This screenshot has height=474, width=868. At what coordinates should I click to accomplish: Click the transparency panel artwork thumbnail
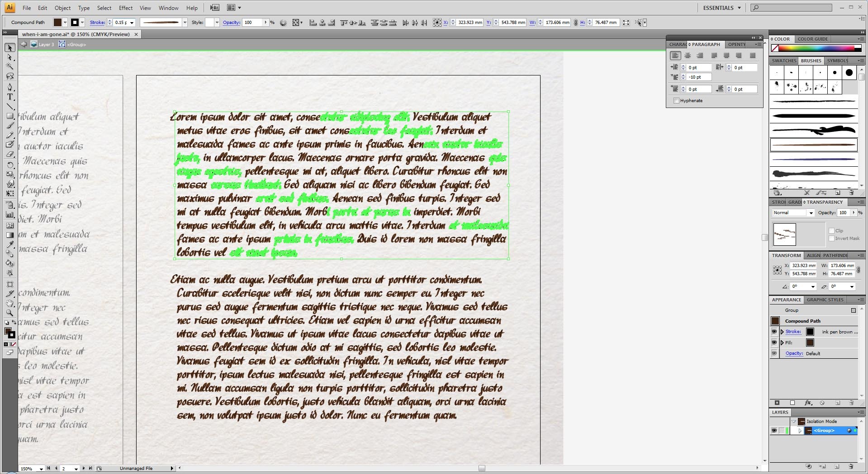coord(784,235)
